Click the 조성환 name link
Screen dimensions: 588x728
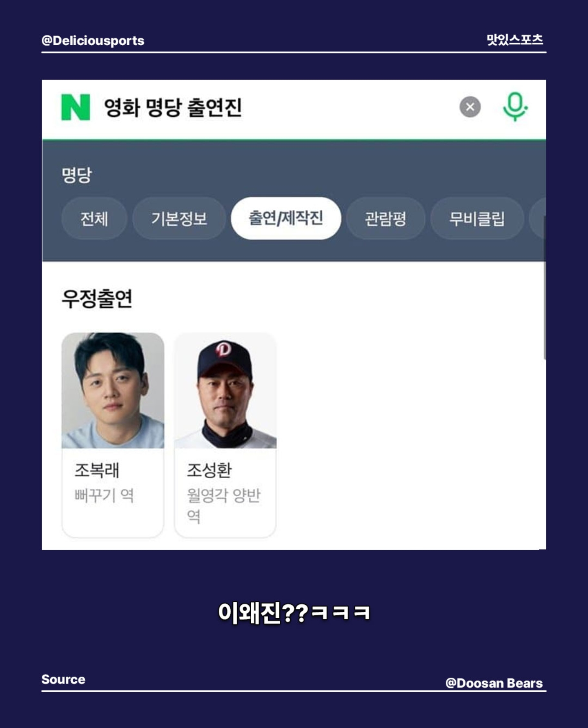point(209,470)
